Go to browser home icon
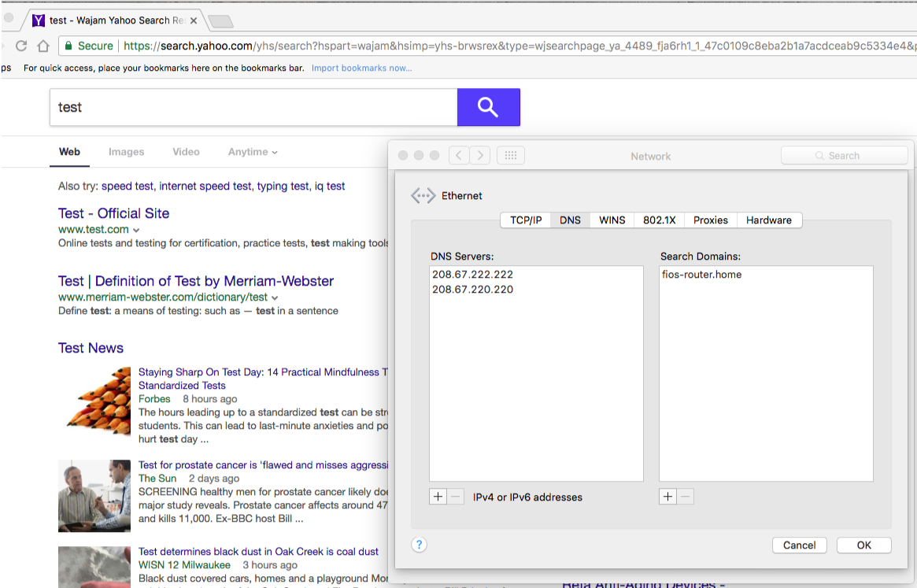Screen dimensions: 917x588 (x=43, y=46)
